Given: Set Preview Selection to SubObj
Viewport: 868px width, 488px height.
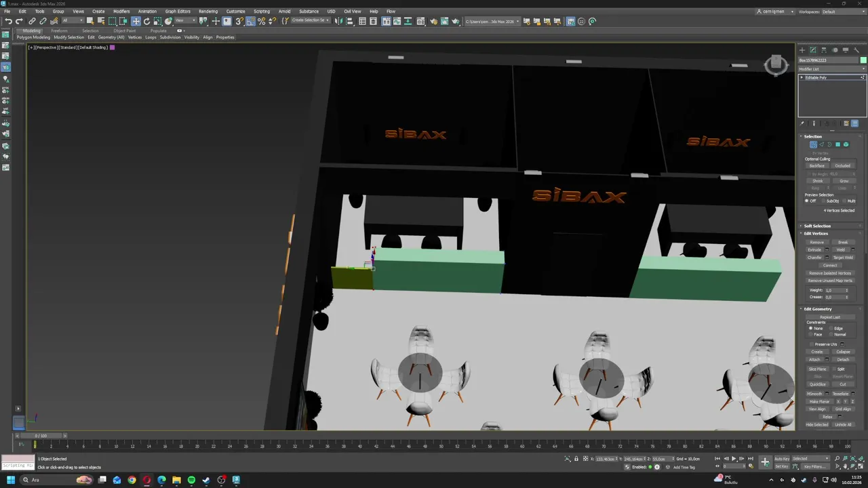Looking at the screenshot, I should [x=822, y=201].
